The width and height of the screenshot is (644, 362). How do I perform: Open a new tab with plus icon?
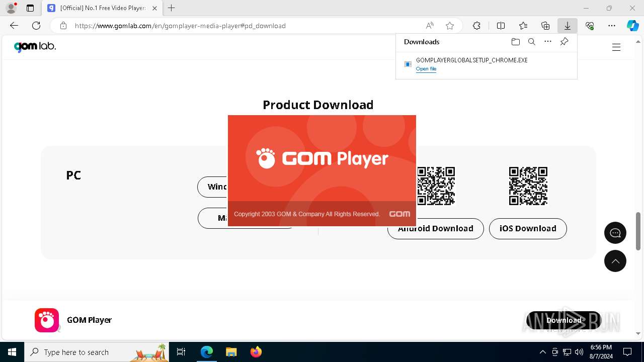click(x=172, y=8)
